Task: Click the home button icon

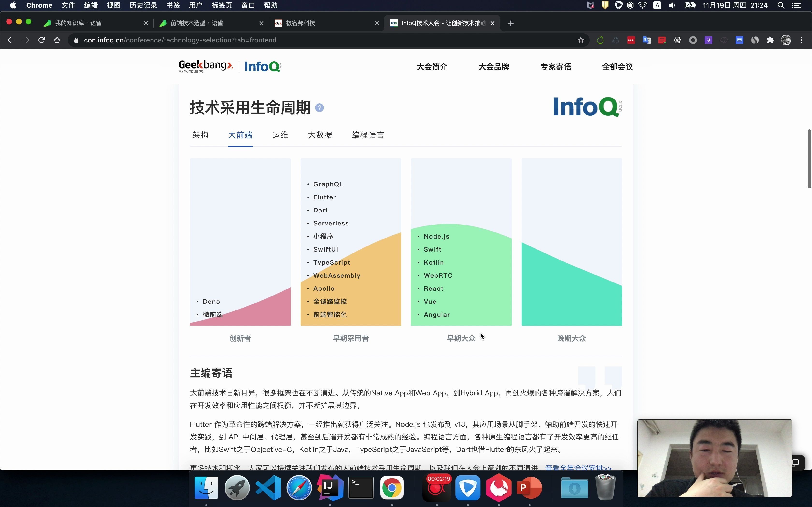Action: (x=57, y=40)
